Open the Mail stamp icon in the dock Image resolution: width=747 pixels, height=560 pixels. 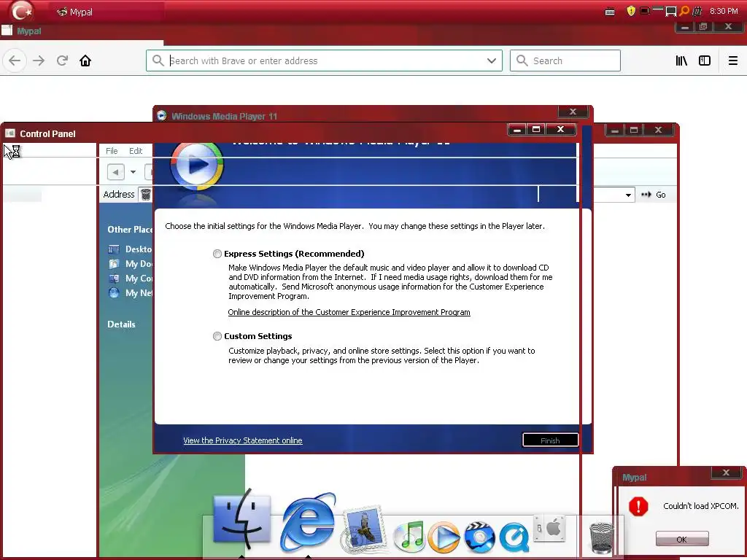point(363,528)
